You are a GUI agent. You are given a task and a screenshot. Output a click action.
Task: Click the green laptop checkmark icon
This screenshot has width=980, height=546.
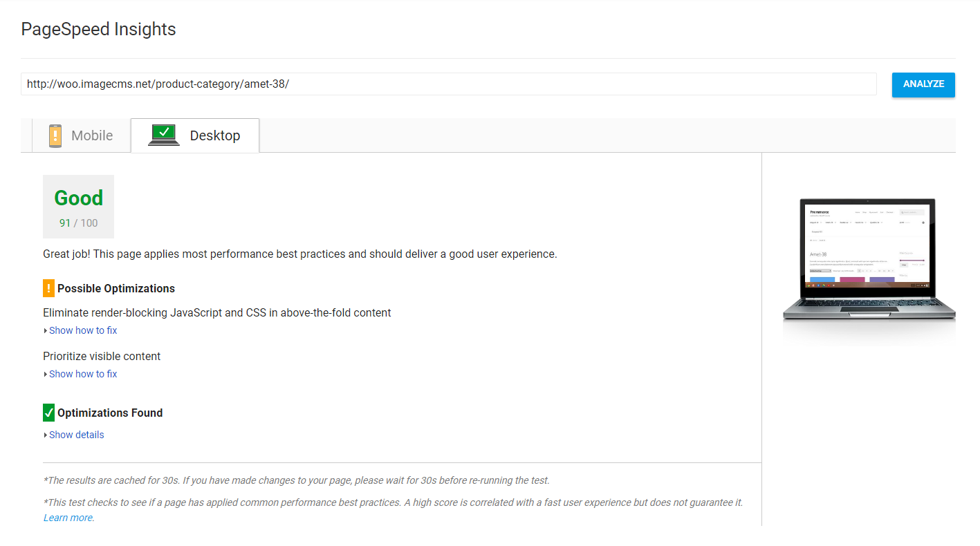164,135
